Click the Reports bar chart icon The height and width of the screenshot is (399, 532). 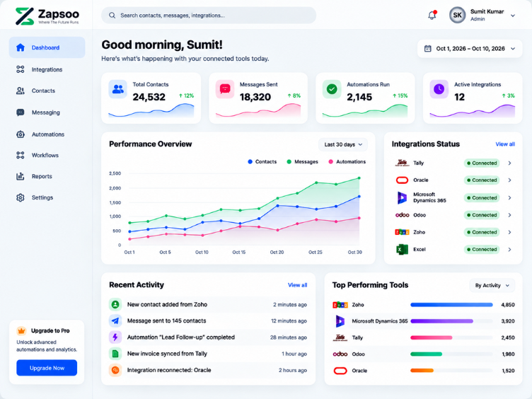click(x=21, y=176)
